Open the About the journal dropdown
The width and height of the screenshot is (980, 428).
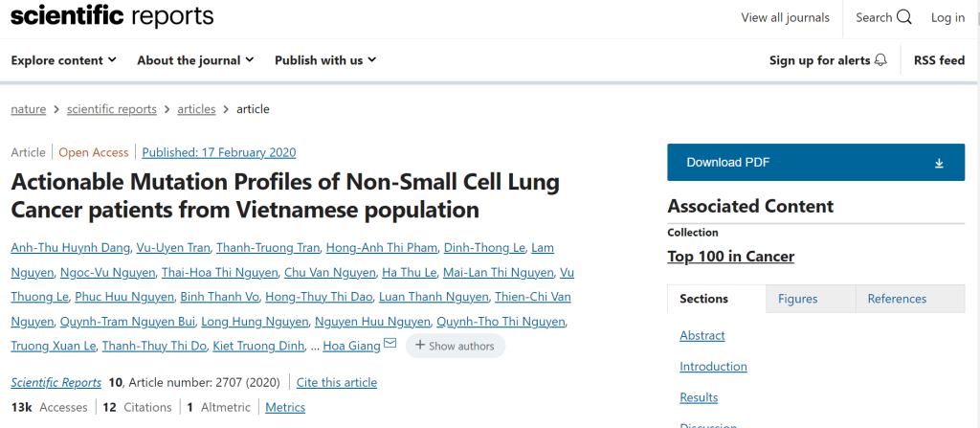(195, 60)
